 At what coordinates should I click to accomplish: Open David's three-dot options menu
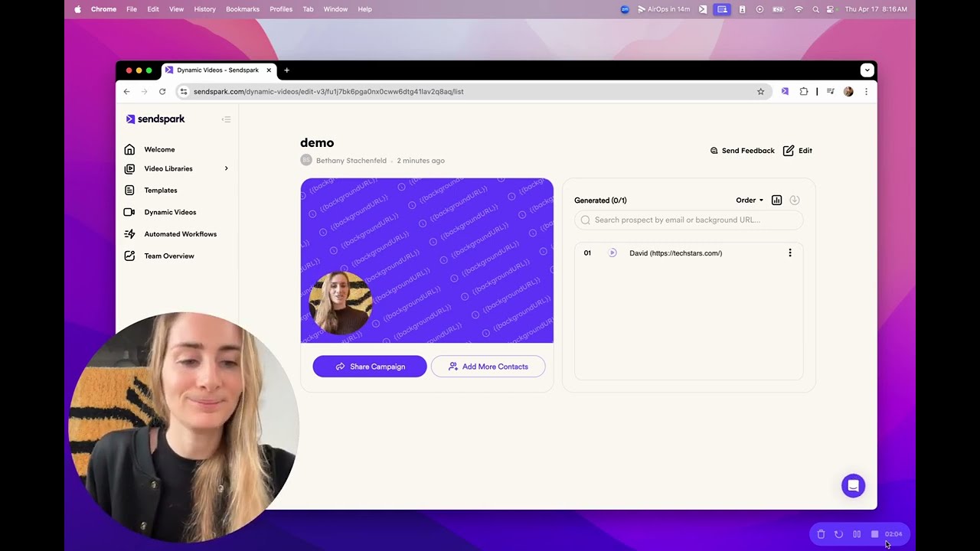[789, 253]
